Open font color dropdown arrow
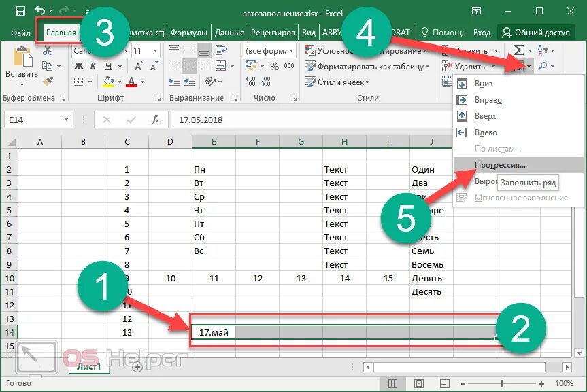Image resolution: width=587 pixels, height=392 pixels. 142,82
